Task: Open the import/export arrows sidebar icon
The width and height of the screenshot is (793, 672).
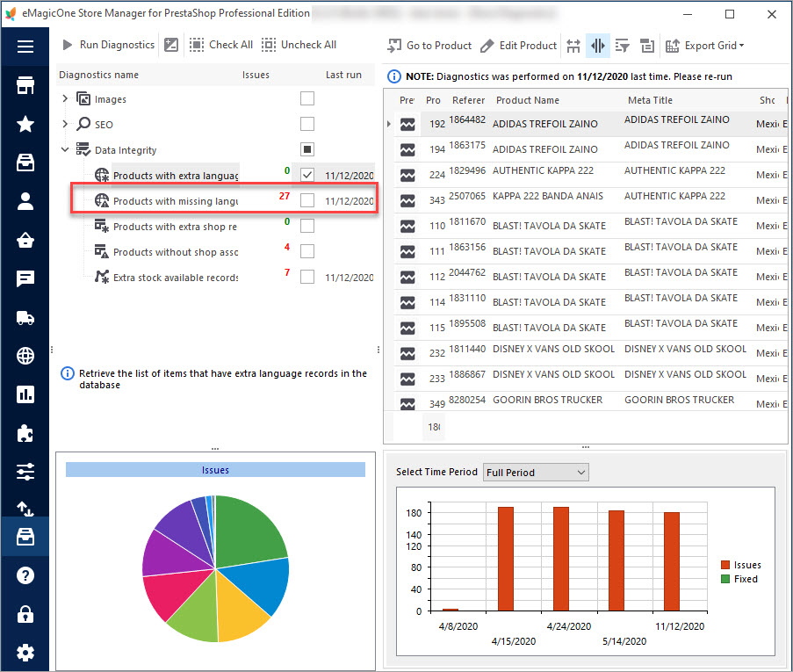Action: click(x=25, y=508)
